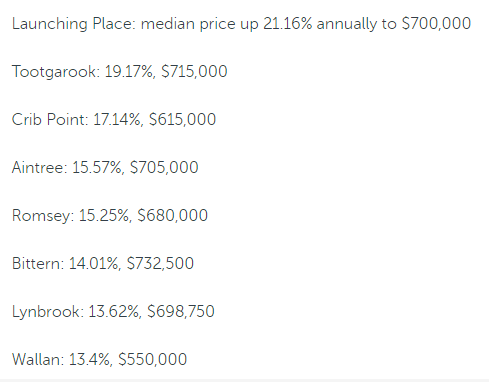Click the Launching Place median price line
Image resolution: width=489 pixels, height=382 pixels.
pyautogui.click(x=241, y=24)
